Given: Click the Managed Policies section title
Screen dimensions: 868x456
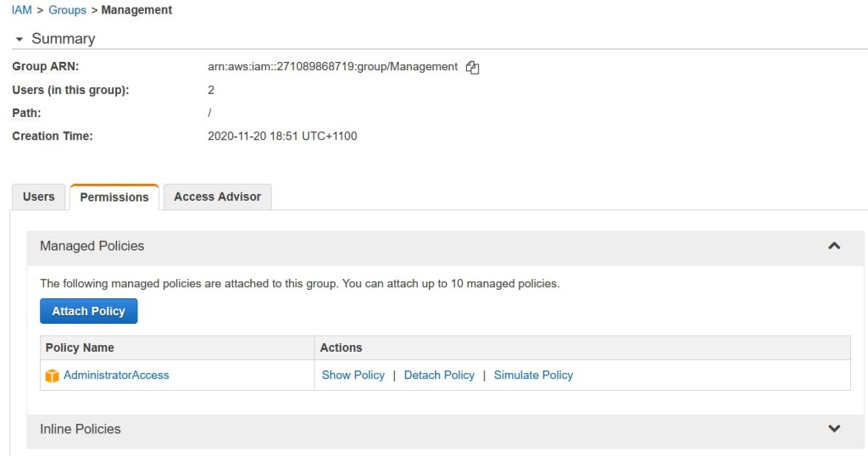Looking at the screenshot, I should pyautogui.click(x=92, y=246).
